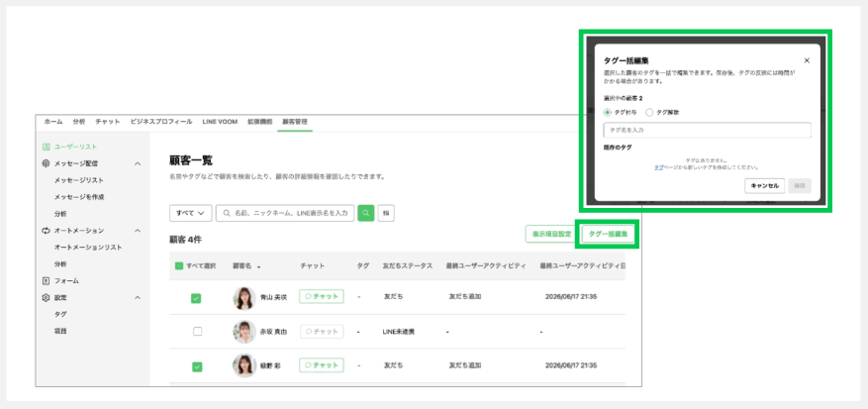Open the すべて filter dropdown
This screenshot has height=409, width=868.
pos(191,213)
